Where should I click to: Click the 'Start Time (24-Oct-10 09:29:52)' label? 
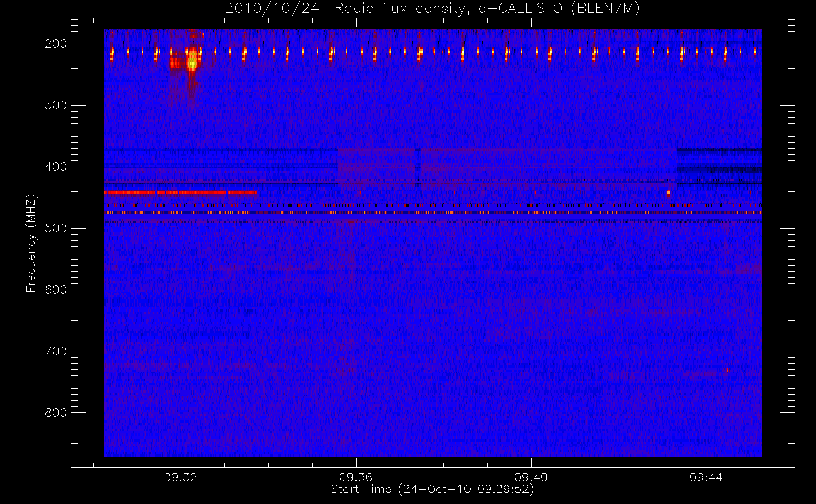(x=432, y=489)
